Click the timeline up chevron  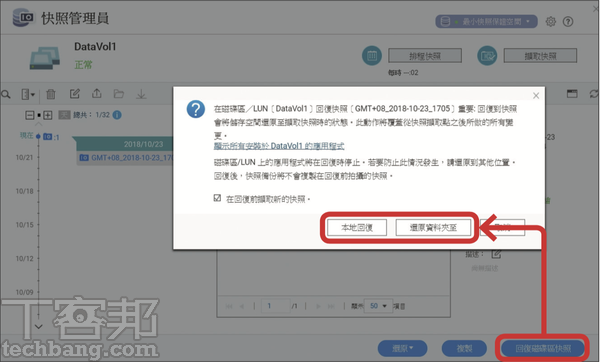(x=39, y=124)
